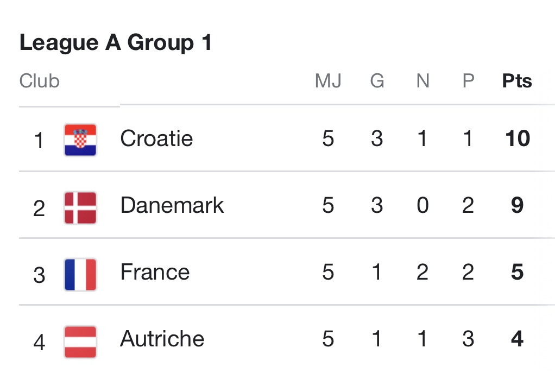Open the Croatie team link
Image resolution: width=555 pixels, height=392 pixels.
(156, 138)
